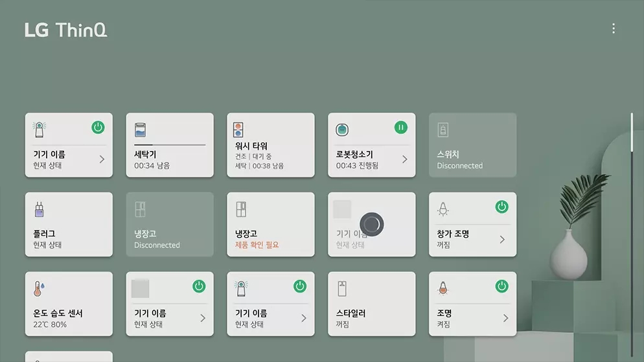Click the washing machine (세탁기) icon
This screenshot has height=362, width=644.
(141, 130)
